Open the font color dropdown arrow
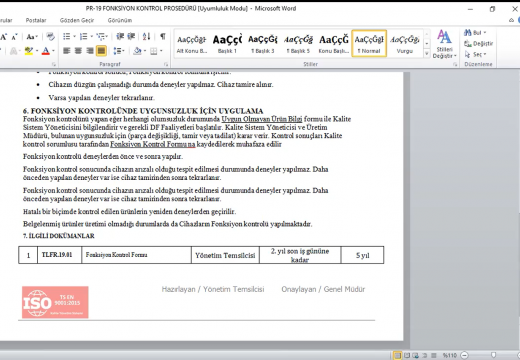 (x=53, y=51)
